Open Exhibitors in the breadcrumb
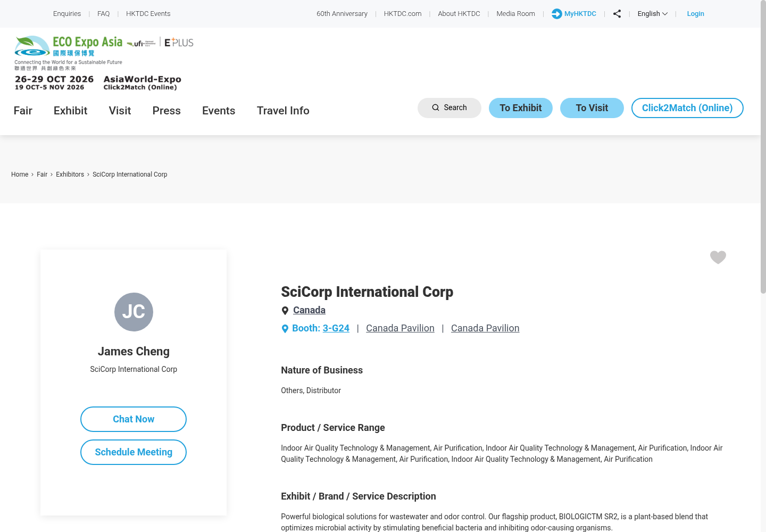Image resolution: width=766 pixels, height=532 pixels. point(70,174)
